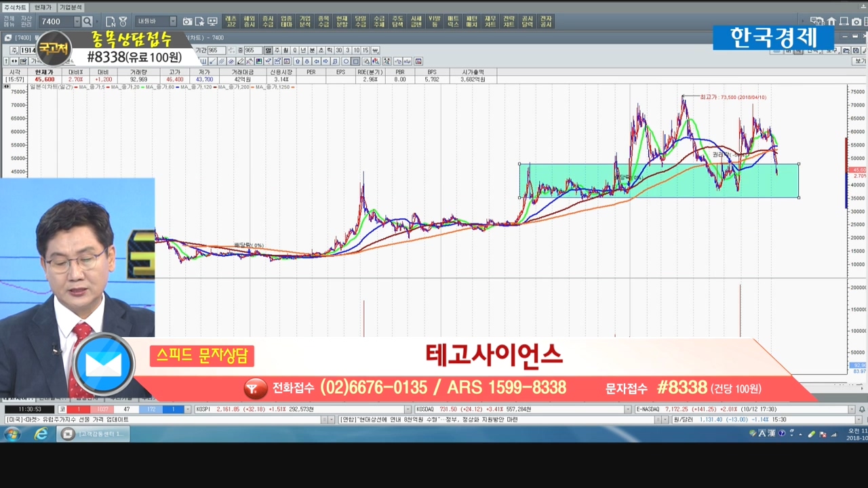Viewport: 868px width, 488px height.
Task: Toggle the 년 (yearly) period button
Action: (303, 50)
